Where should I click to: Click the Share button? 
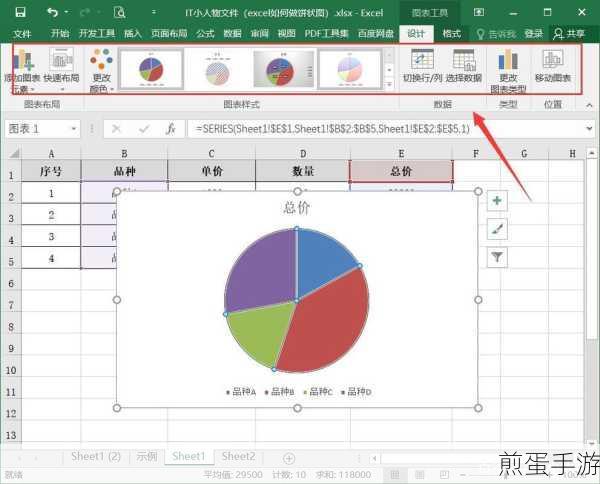coord(569,34)
